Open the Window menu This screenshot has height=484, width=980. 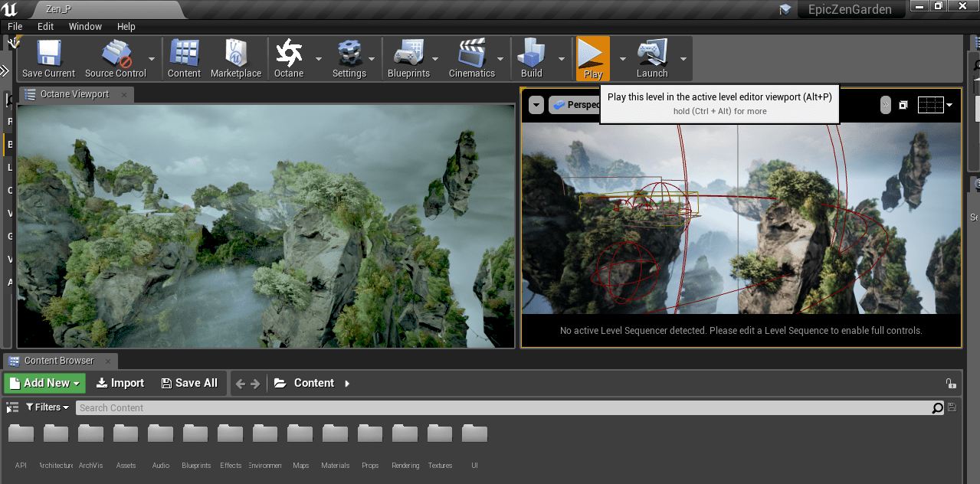click(x=84, y=26)
